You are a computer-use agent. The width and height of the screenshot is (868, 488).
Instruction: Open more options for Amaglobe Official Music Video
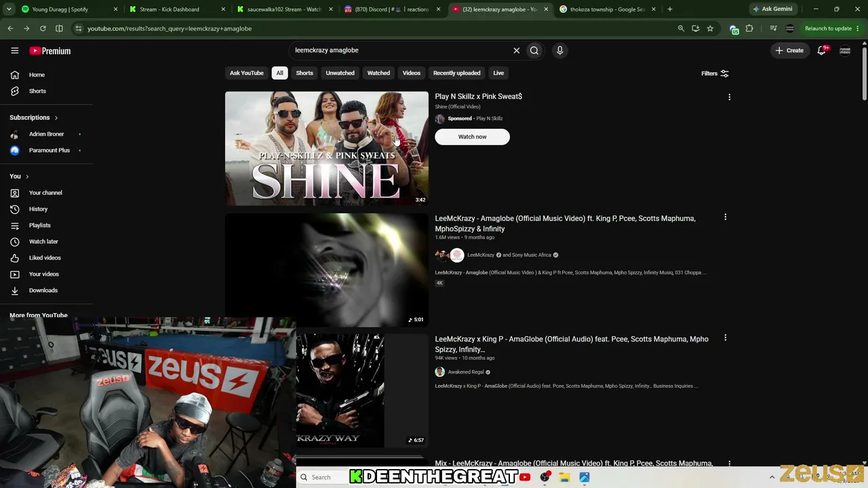[725, 218]
